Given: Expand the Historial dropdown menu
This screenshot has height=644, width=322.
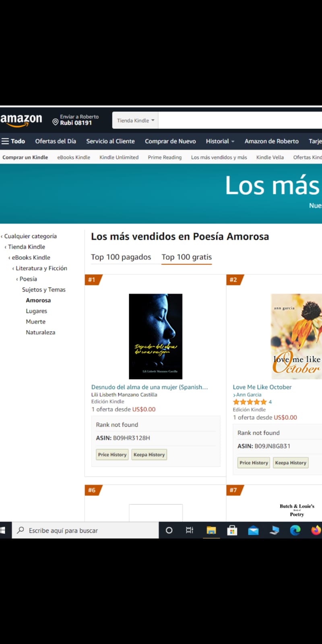Looking at the screenshot, I should click(x=220, y=141).
